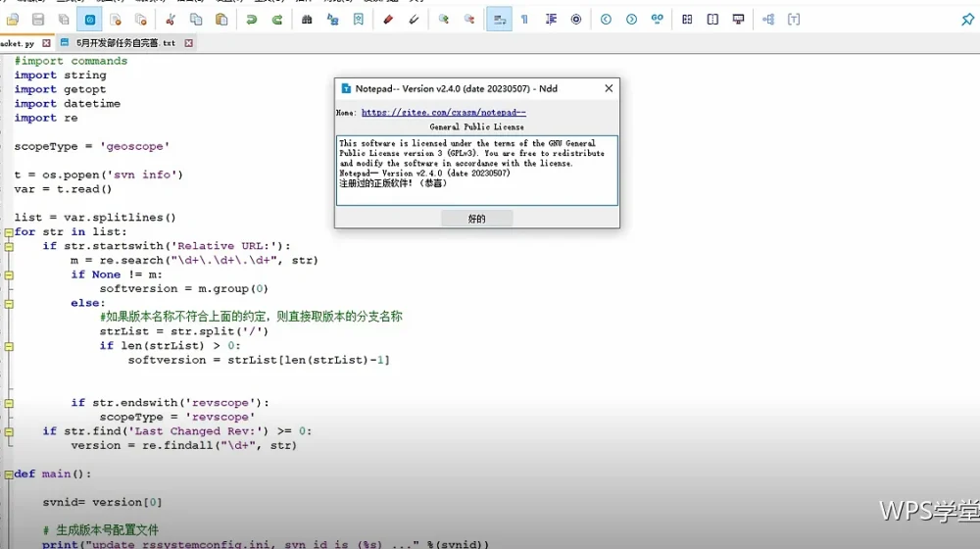Toggle show all characters pilcrow button
Viewport: 980px width, 549px height.
(x=525, y=20)
